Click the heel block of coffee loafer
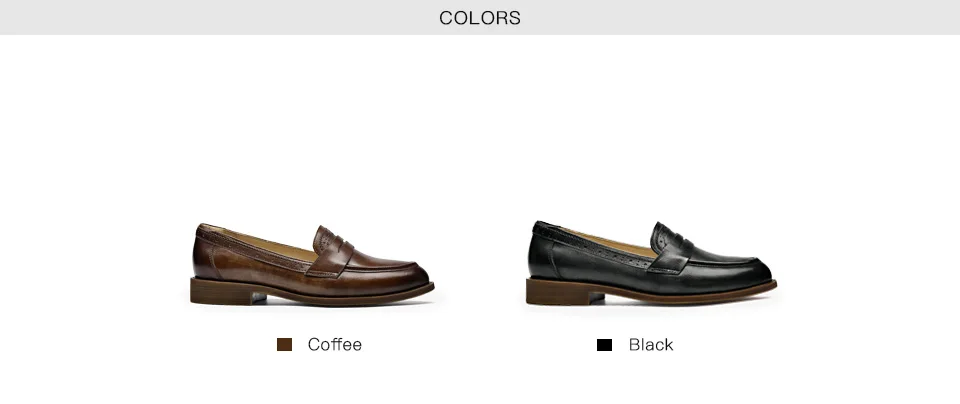This screenshot has width=960, height=404. click(221, 291)
